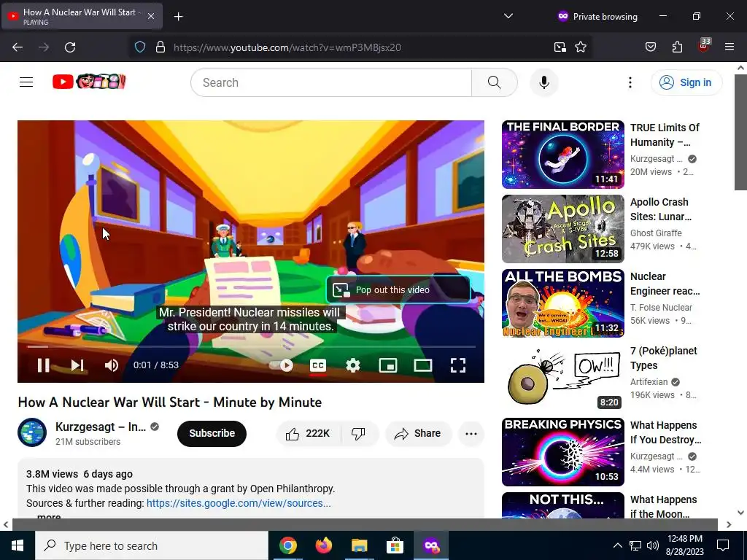The image size is (747, 560).
Task: Go to YouTube home via logo
Action: [90, 82]
